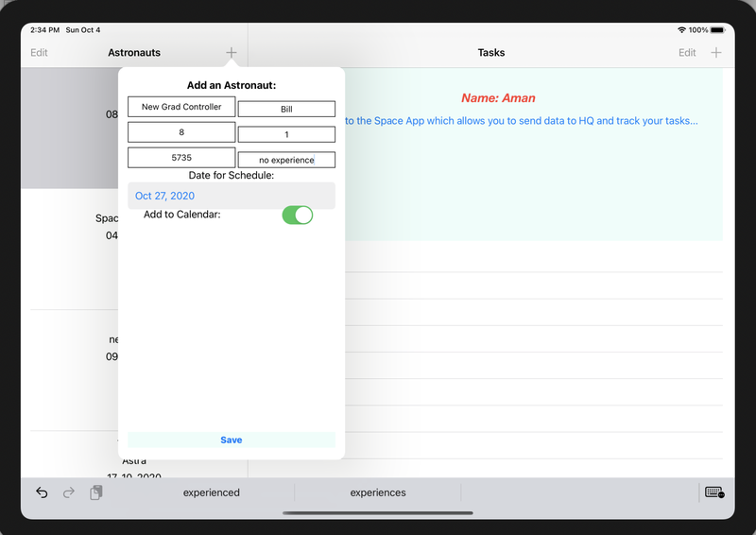Tap the paste clipboard icon
The height and width of the screenshot is (535, 756).
96,492
